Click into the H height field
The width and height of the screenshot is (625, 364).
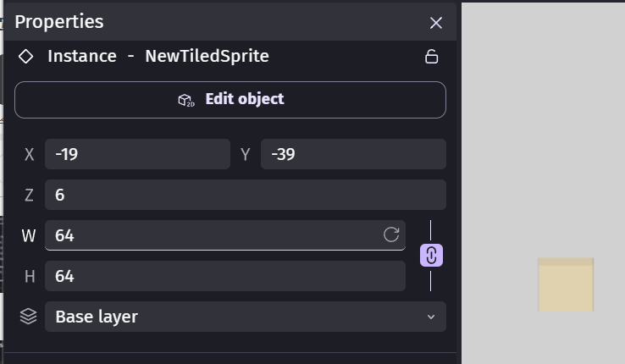224,276
